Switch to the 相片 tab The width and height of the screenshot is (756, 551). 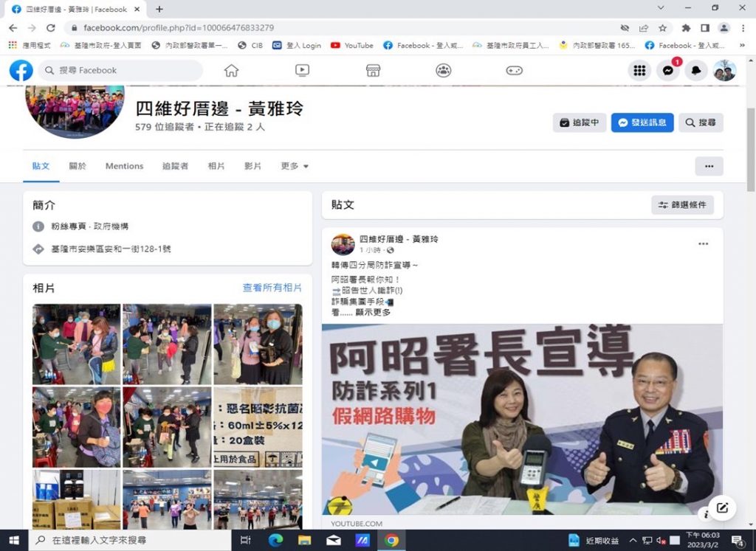coord(216,166)
